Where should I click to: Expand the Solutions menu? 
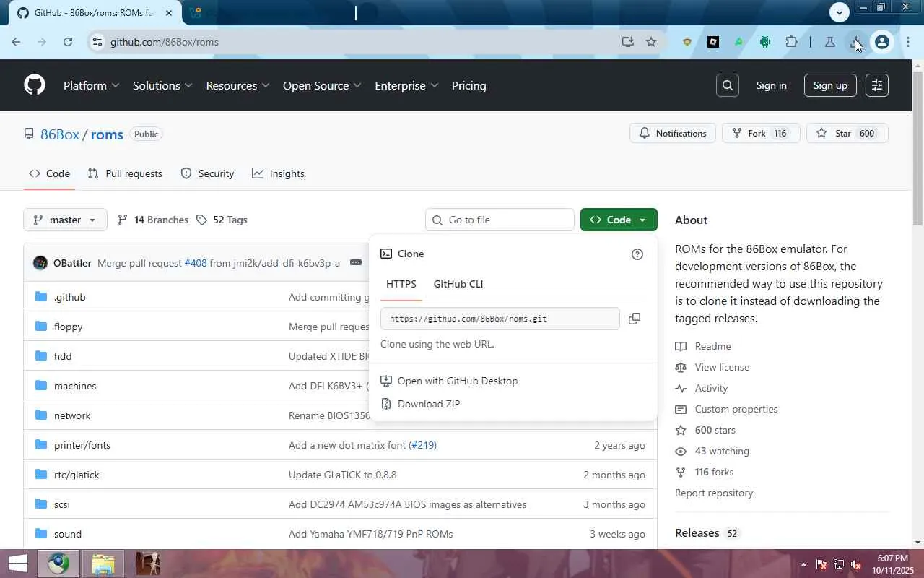click(x=162, y=85)
